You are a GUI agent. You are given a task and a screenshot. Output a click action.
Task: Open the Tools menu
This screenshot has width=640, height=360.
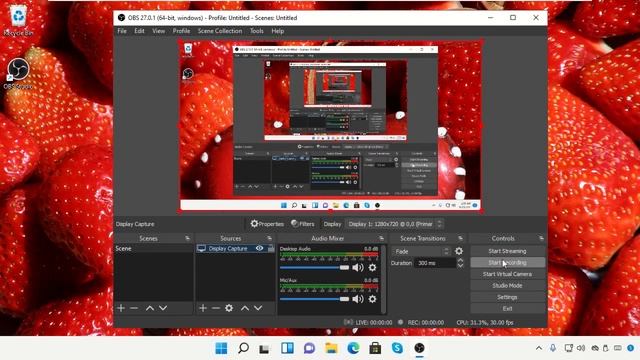click(256, 31)
